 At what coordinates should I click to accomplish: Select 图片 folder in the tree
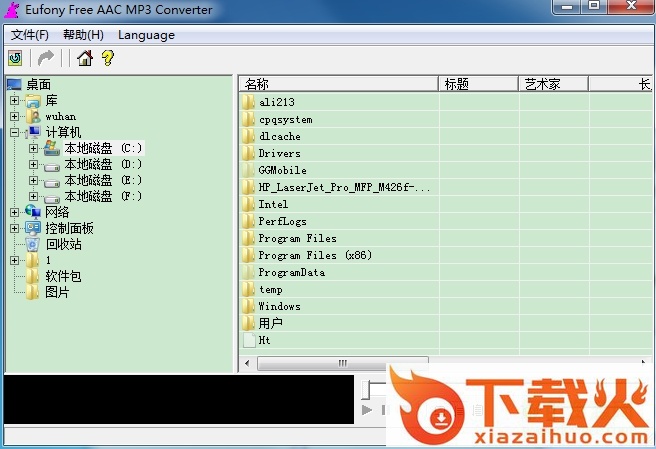[57, 292]
